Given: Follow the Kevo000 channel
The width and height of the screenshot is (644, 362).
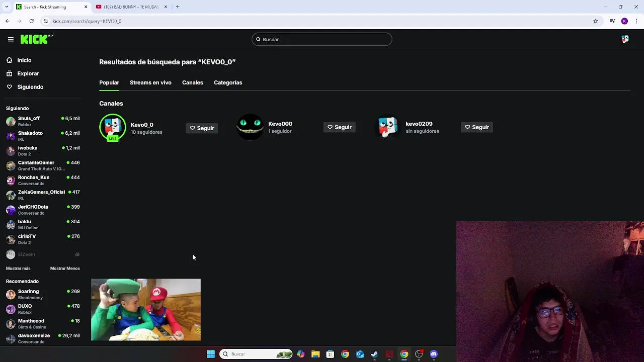Looking at the screenshot, I should pos(339,127).
